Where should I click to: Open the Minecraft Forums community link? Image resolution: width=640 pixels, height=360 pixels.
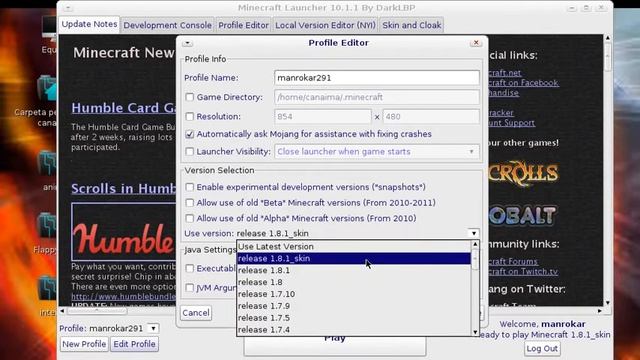tap(513, 261)
